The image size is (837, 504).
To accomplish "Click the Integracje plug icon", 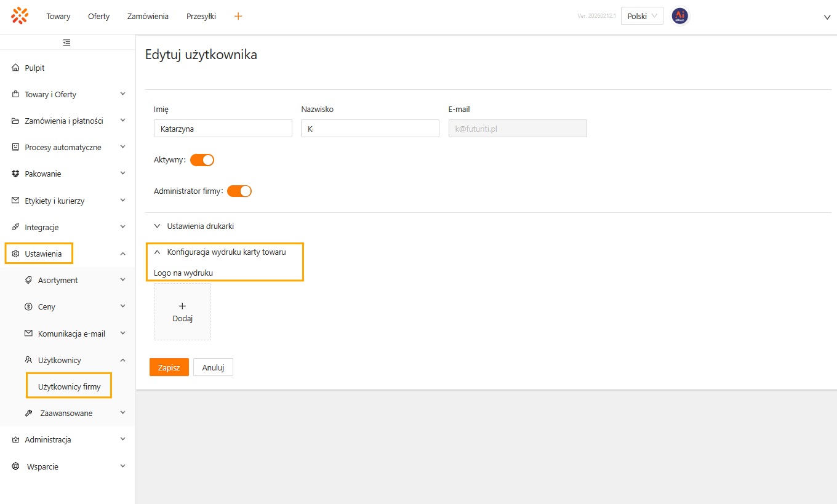I will (16, 227).
